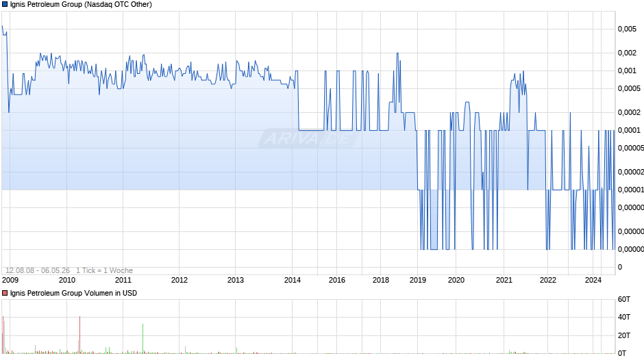644x360 pixels.
Task: Click the 20T volume axis label
Action: [624, 335]
